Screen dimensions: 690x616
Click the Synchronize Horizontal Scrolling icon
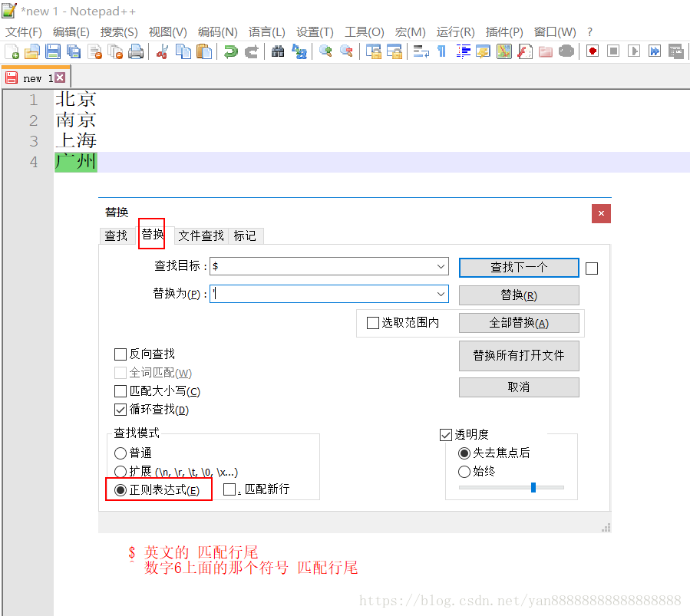pyautogui.click(x=395, y=52)
